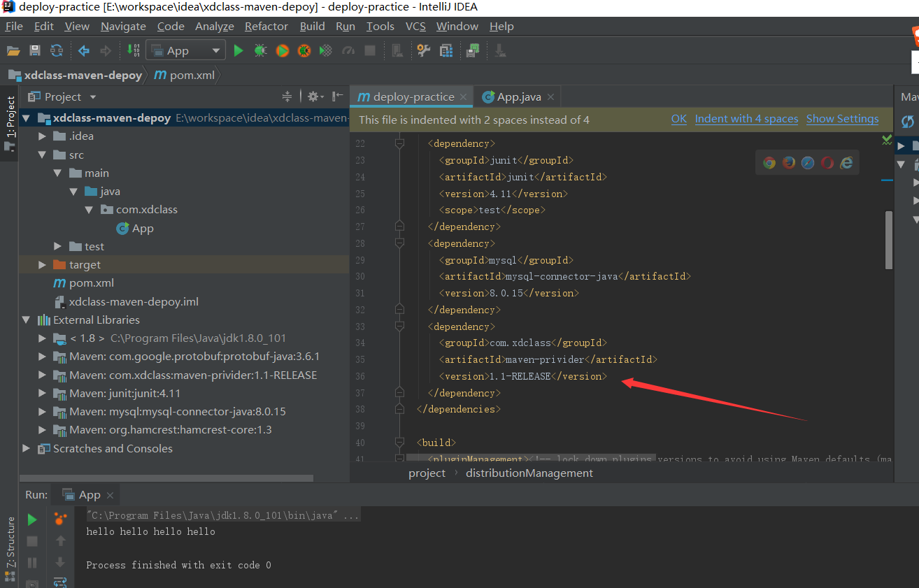Hide the Project tool window icon
This screenshot has width=919, height=588.
pyautogui.click(x=338, y=96)
